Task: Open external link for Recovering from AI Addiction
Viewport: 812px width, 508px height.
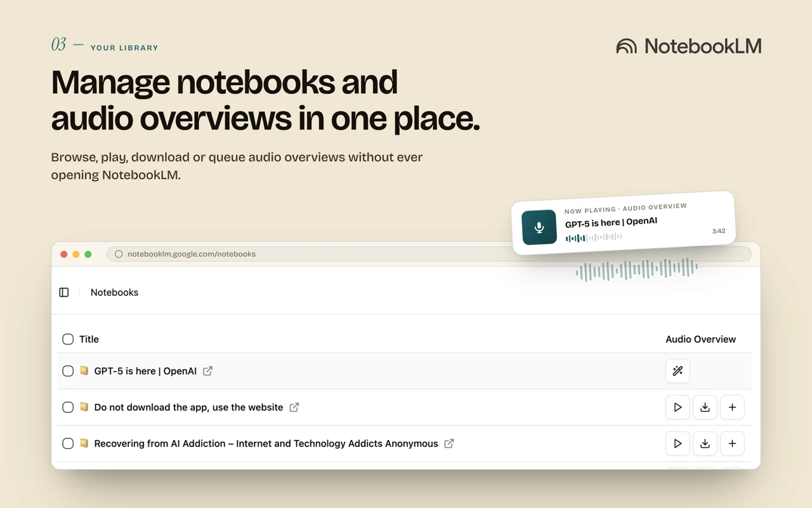Action: pos(449,443)
